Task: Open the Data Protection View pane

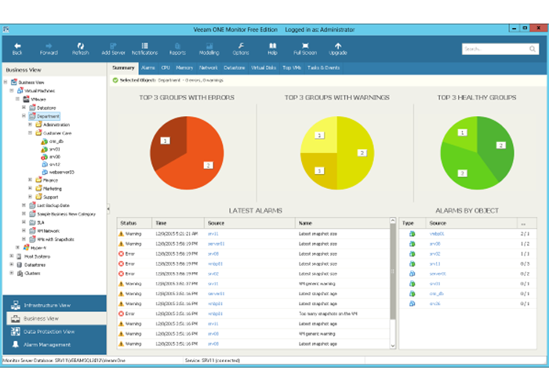Action: click(x=55, y=332)
